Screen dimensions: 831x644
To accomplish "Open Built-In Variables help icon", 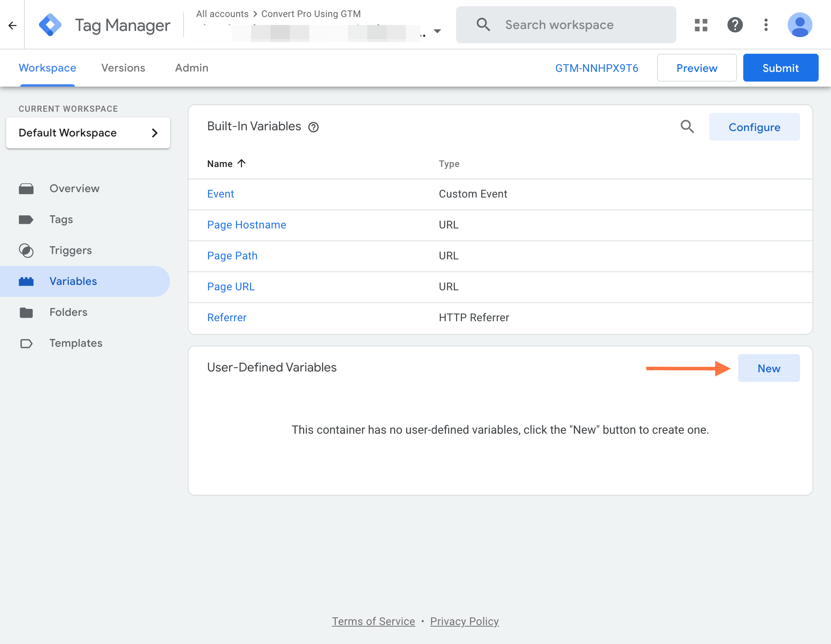I will pos(313,127).
